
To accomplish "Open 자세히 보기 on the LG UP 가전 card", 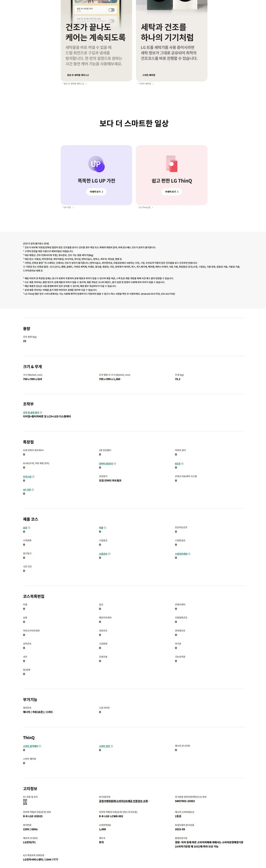I will coord(96,192).
